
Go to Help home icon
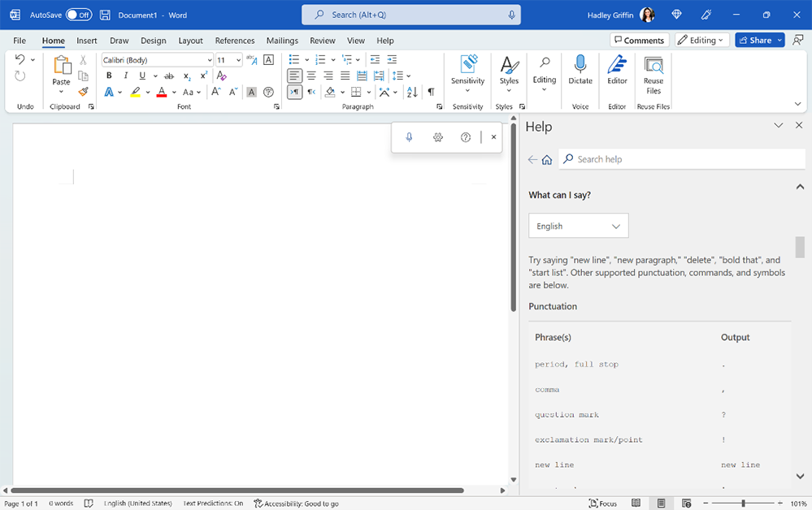[547, 160]
